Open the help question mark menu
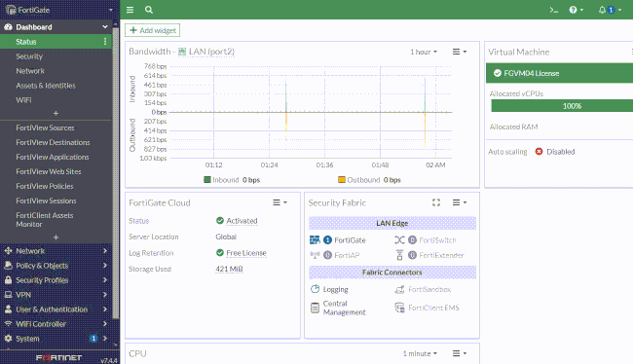This screenshot has height=364, width=633. tap(576, 10)
